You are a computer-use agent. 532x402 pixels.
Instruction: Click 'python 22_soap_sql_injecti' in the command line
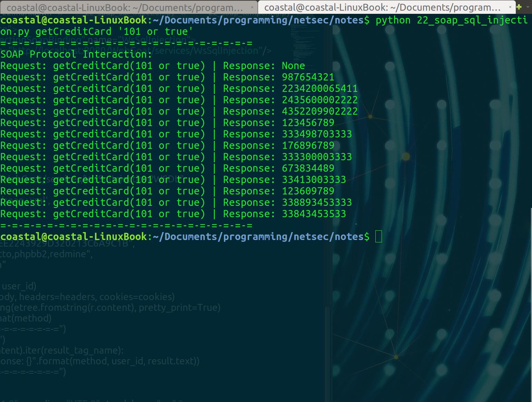pyautogui.click(x=452, y=20)
